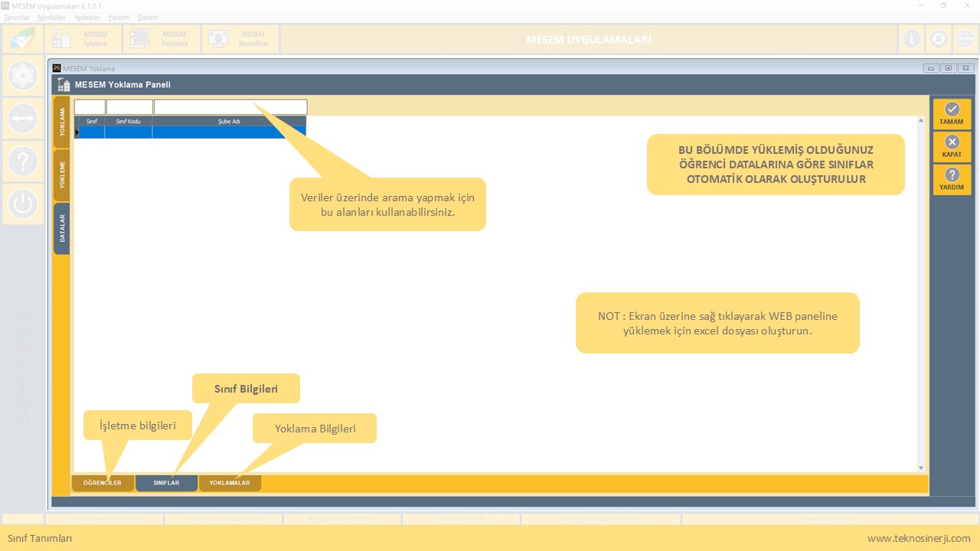
Task: Switch to the ÖĞRENCİLER bottom tab
Action: (x=103, y=483)
